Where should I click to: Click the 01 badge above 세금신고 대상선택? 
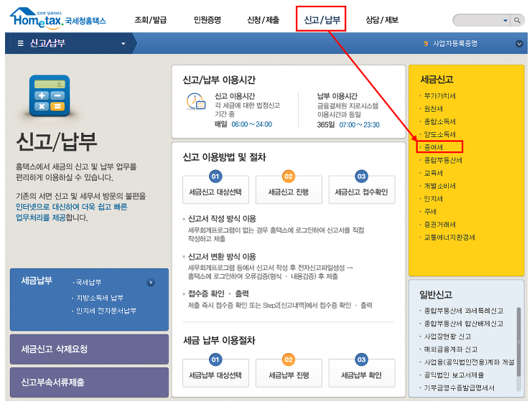point(215,177)
